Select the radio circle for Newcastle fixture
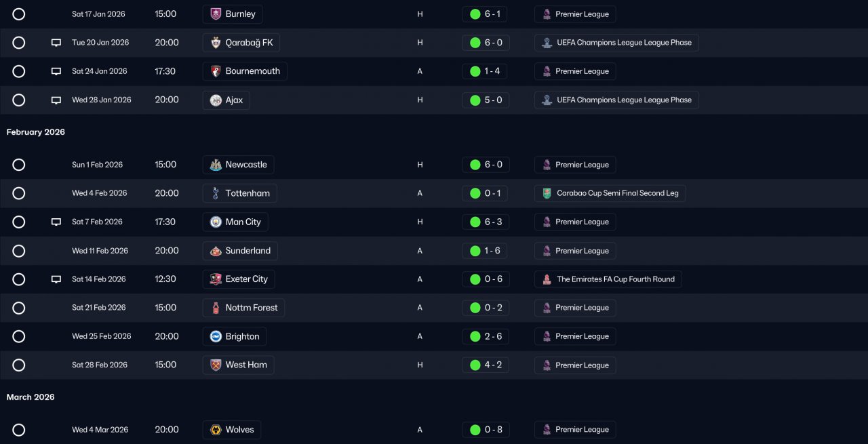Screen dimensions: 868x444 click(19, 165)
